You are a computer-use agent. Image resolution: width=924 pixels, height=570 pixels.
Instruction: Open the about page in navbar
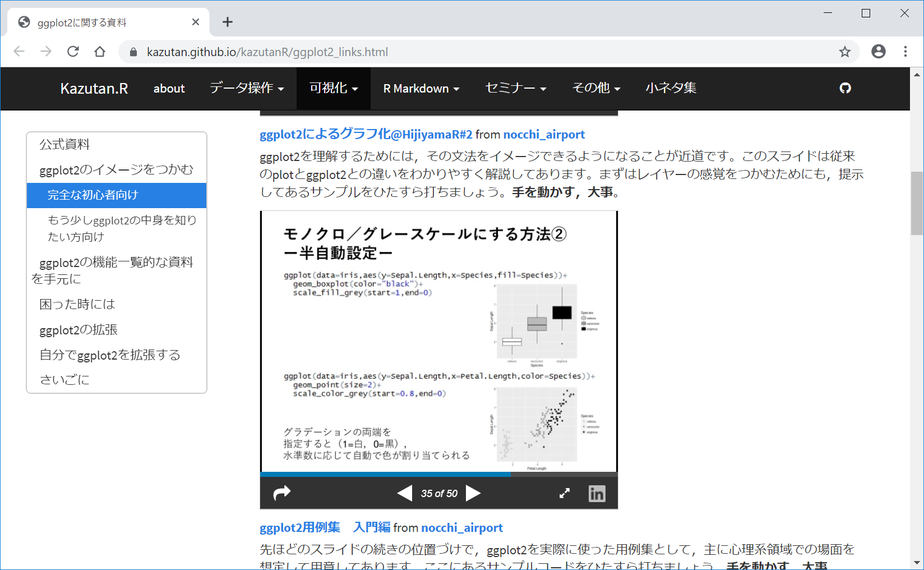[x=169, y=89]
